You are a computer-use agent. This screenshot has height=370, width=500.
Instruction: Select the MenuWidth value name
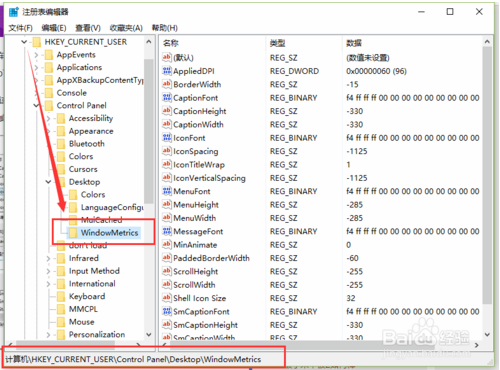195,218
